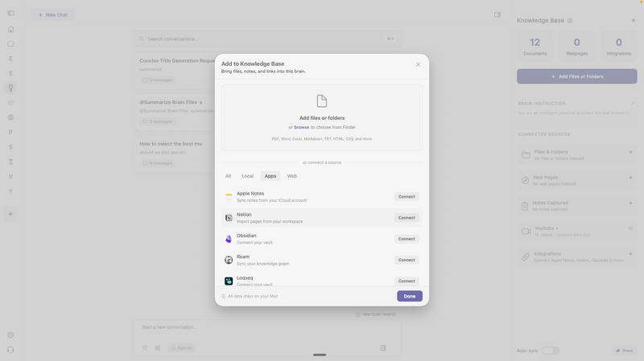Click the Logseq app icon
This screenshot has width=644, height=361.
[x=229, y=281]
